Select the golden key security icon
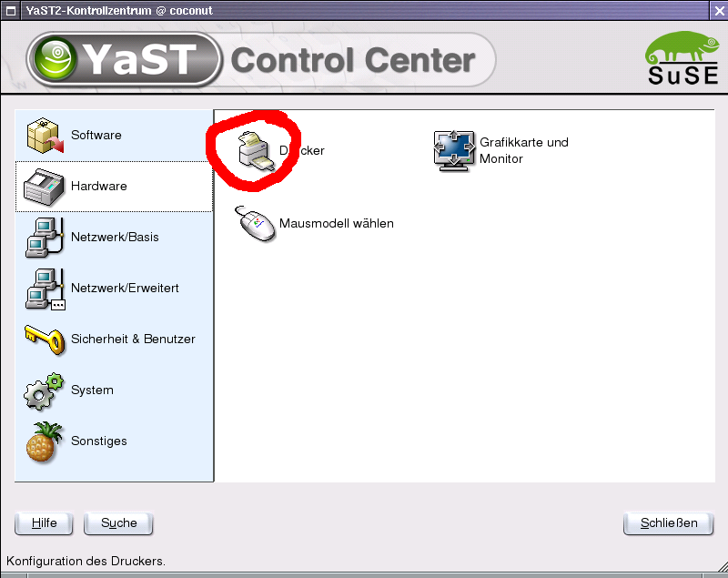728x578 pixels. tap(45, 340)
